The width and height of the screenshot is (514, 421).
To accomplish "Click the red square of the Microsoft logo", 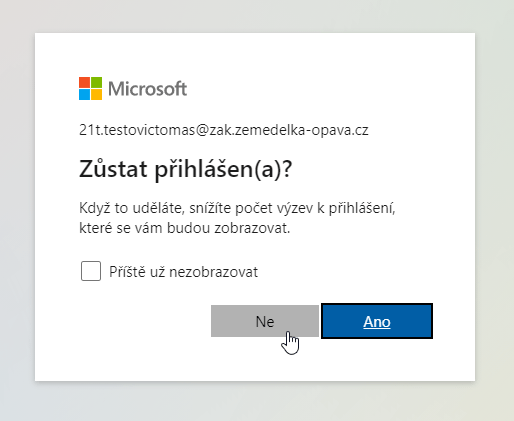I will (x=84, y=83).
